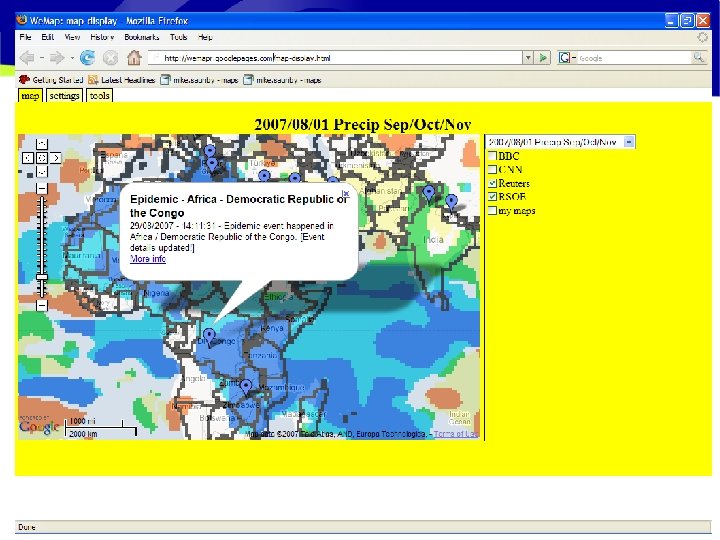This screenshot has height=540, width=720.
Task: Click the green Go arrow beside address bar
Action: coord(543,57)
